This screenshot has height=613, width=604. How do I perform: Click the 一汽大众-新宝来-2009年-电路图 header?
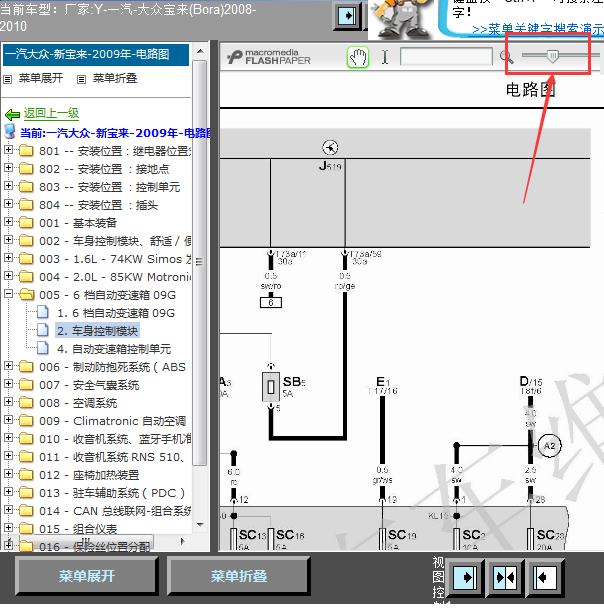96,54
